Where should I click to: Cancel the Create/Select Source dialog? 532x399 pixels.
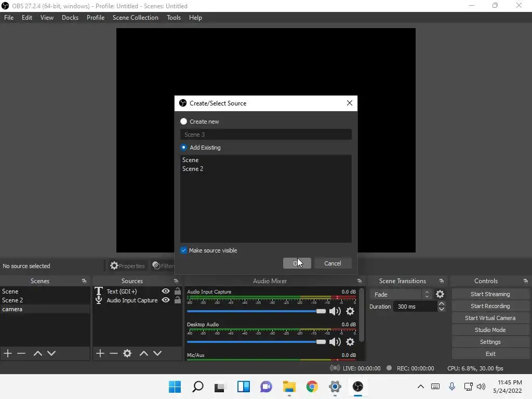[332, 263]
